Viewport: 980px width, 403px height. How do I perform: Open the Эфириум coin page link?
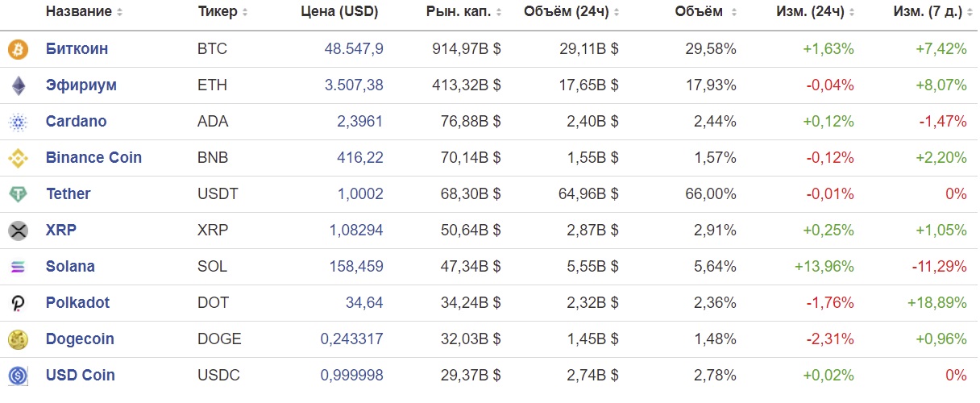click(x=81, y=85)
